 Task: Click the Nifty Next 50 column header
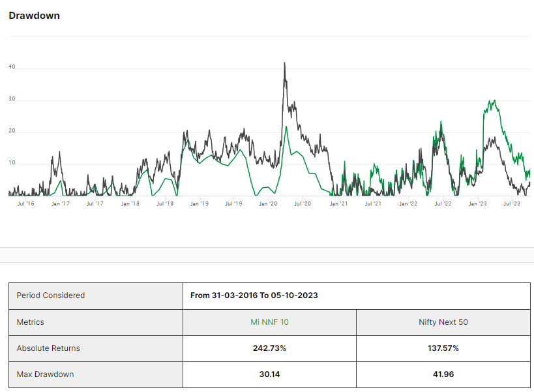(443, 322)
